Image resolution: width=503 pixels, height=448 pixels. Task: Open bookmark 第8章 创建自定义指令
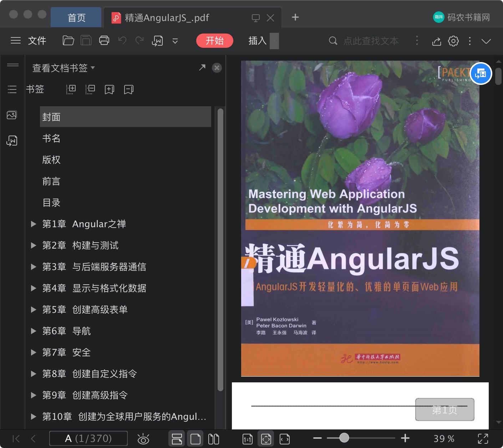pyautogui.click(x=90, y=374)
